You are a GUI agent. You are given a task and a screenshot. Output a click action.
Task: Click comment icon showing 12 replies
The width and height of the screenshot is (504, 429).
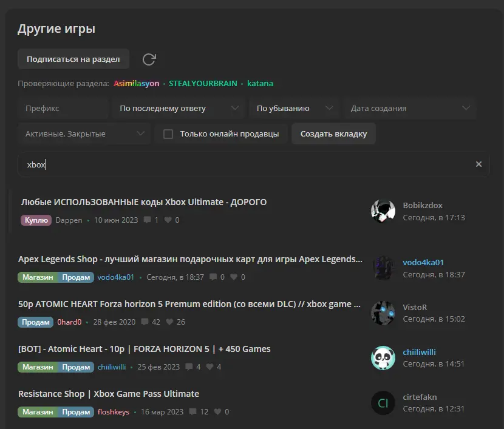(x=192, y=411)
